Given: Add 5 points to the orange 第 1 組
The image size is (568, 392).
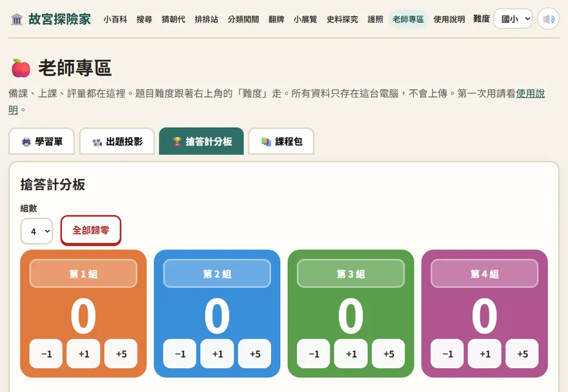Looking at the screenshot, I should point(121,353).
